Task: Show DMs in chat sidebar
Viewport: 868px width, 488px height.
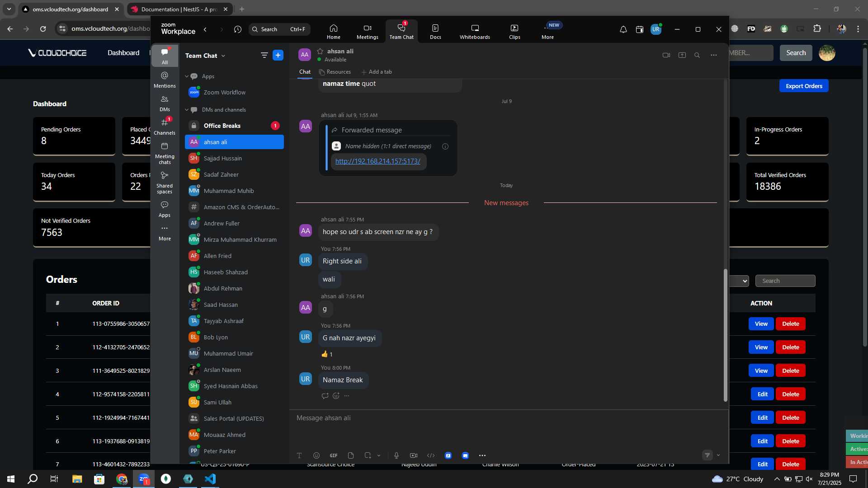Action: pos(165,103)
